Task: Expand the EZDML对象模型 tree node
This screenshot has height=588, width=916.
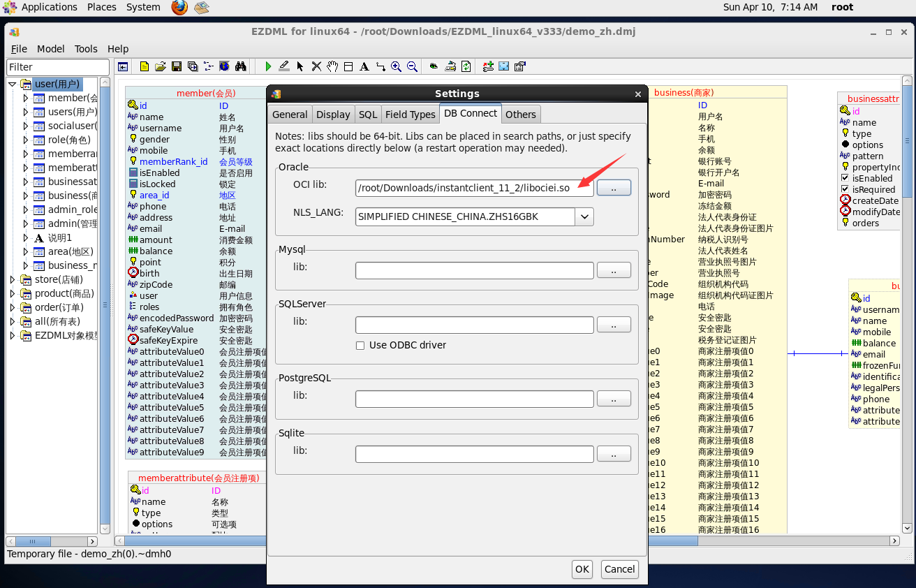Action: point(13,335)
